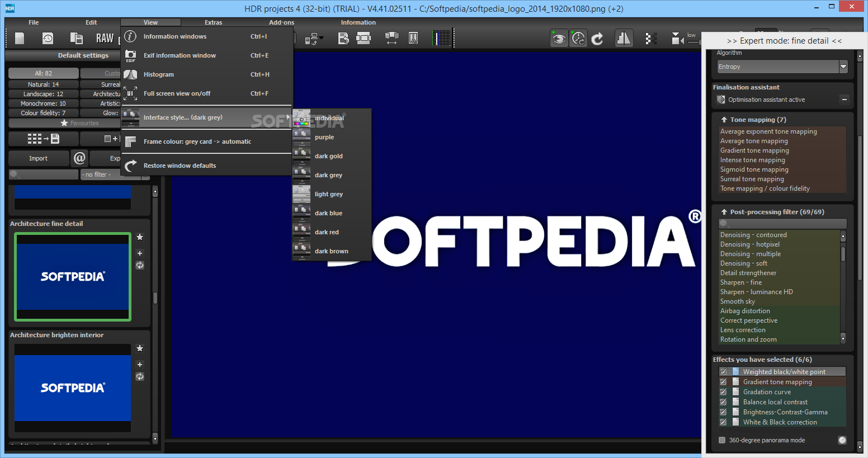This screenshot has width=868, height=458.
Task: Click the save-all-presets grid to disk icon
Action: (x=43, y=139)
